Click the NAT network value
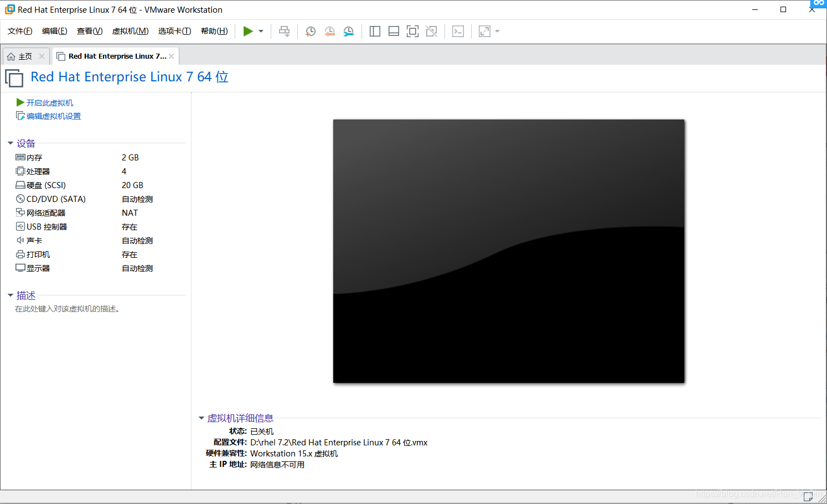 [130, 213]
